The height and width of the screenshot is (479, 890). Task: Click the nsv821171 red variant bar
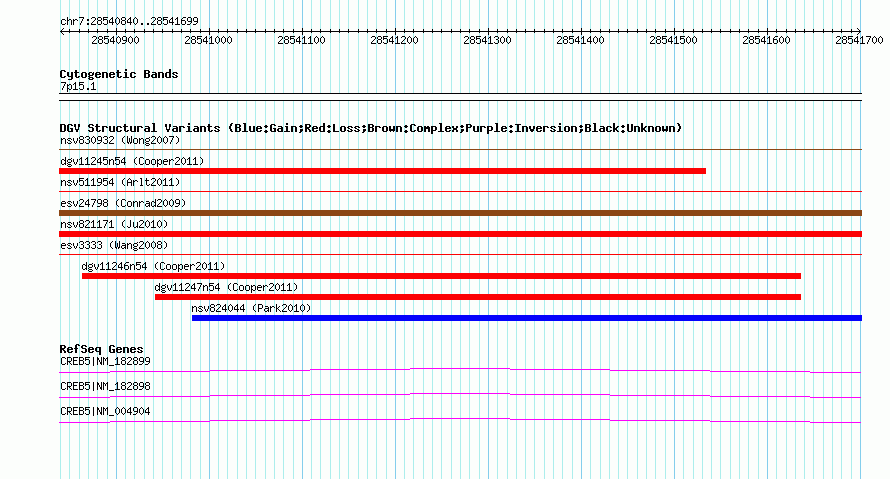(460, 234)
